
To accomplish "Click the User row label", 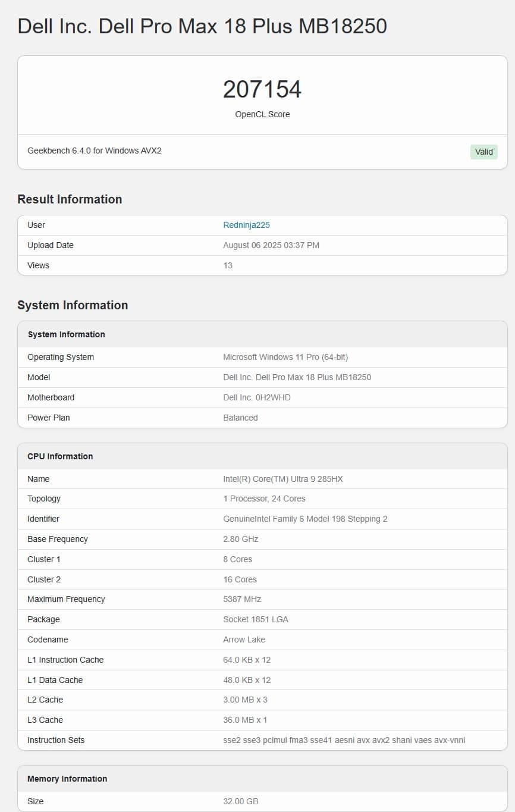I will click(36, 225).
